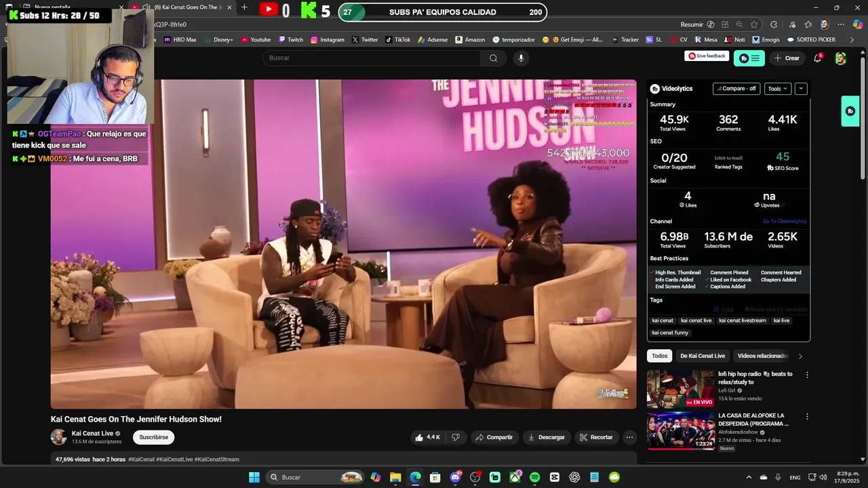Select De Kai Cenat Live chip
868x488 pixels.
tap(703, 356)
